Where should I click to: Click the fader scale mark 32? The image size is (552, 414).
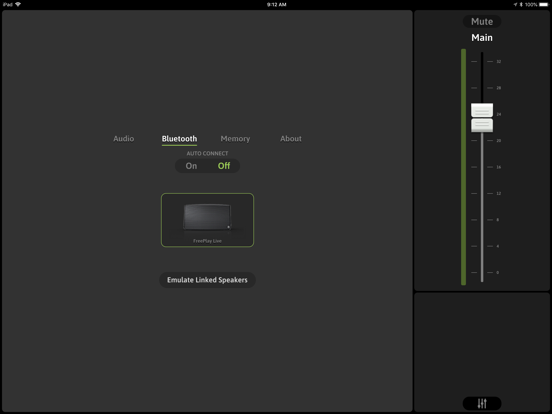tap(498, 62)
